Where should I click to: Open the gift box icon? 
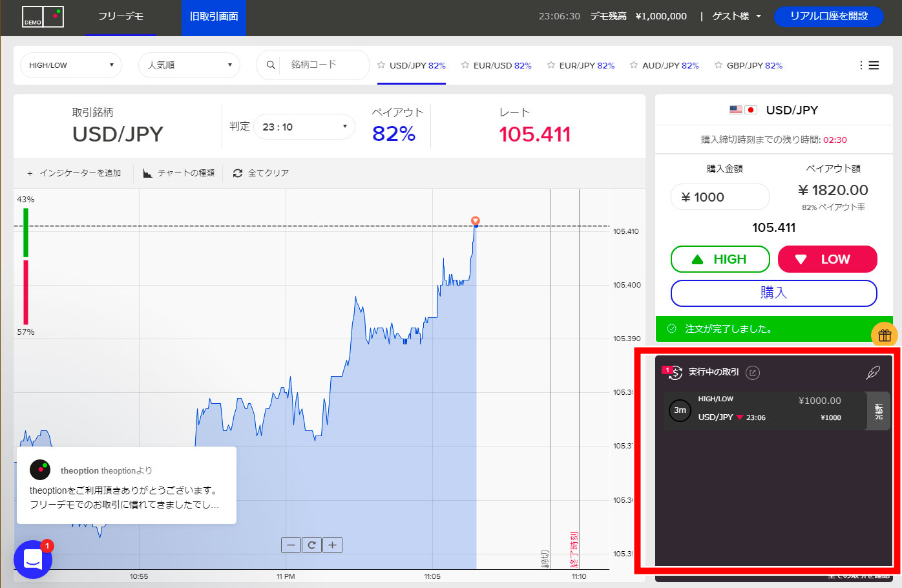(885, 335)
